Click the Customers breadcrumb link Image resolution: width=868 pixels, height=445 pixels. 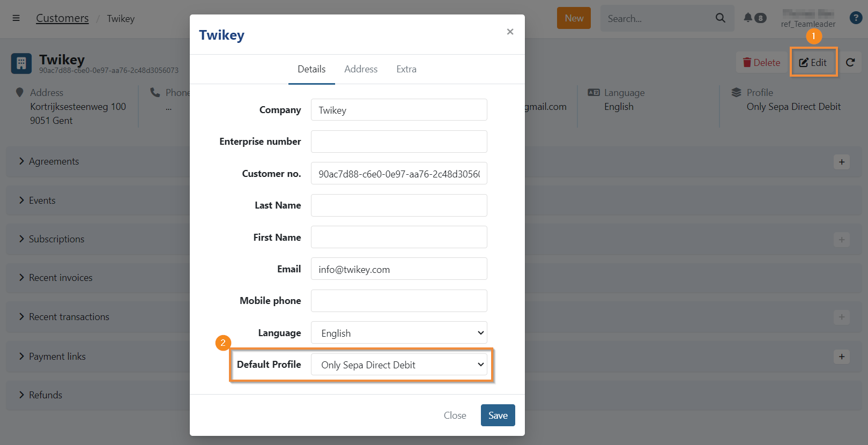pyautogui.click(x=62, y=18)
